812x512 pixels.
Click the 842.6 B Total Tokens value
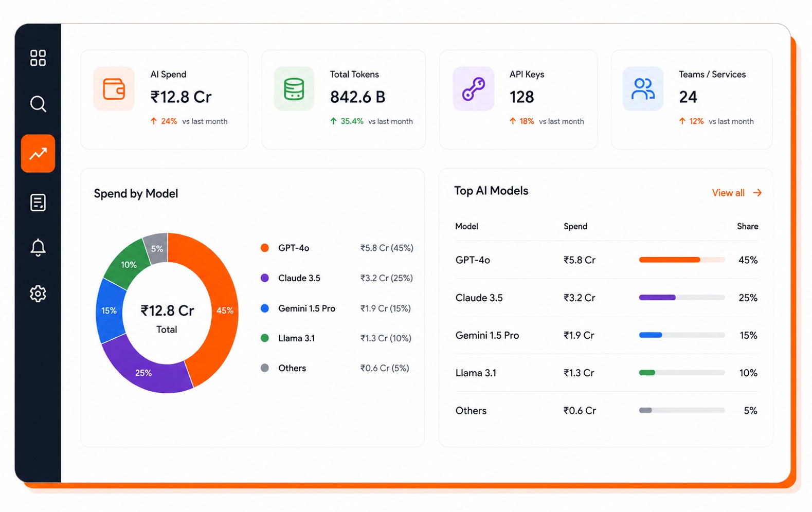point(357,97)
